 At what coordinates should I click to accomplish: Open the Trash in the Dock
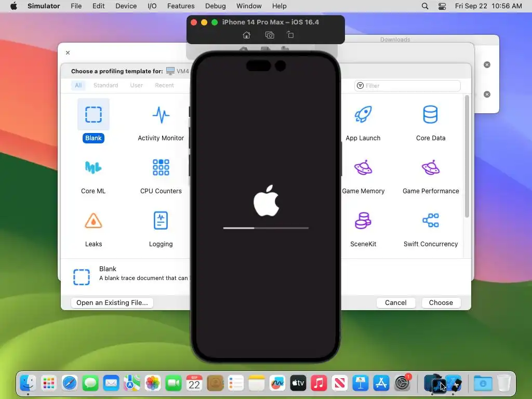coord(504,383)
